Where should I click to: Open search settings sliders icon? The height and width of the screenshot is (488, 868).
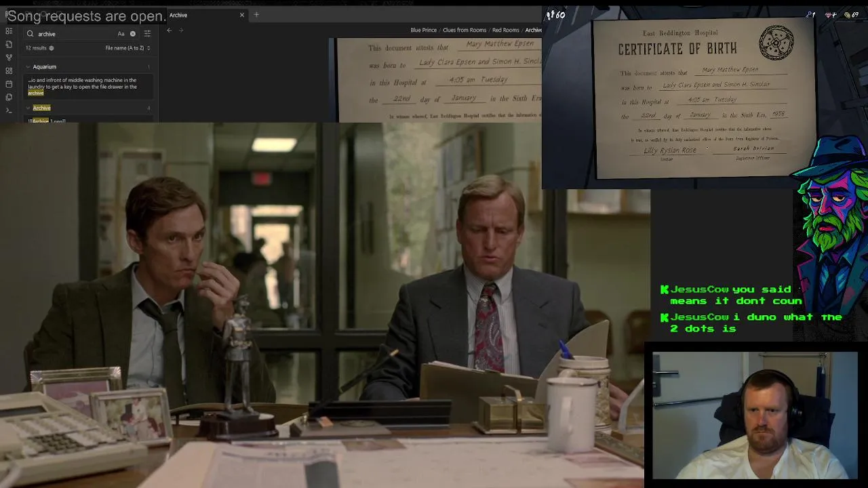point(147,33)
